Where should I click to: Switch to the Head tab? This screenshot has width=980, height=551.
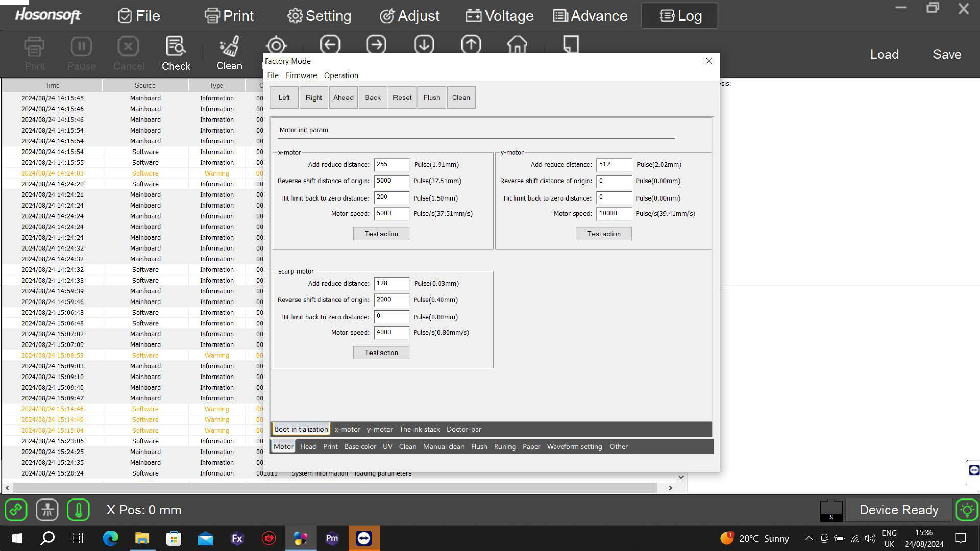point(308,446)
